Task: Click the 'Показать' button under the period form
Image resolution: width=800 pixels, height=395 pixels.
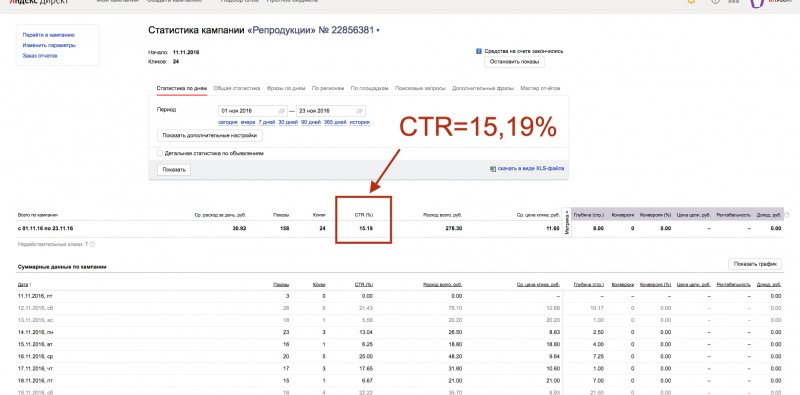Action: click(174, 170)
